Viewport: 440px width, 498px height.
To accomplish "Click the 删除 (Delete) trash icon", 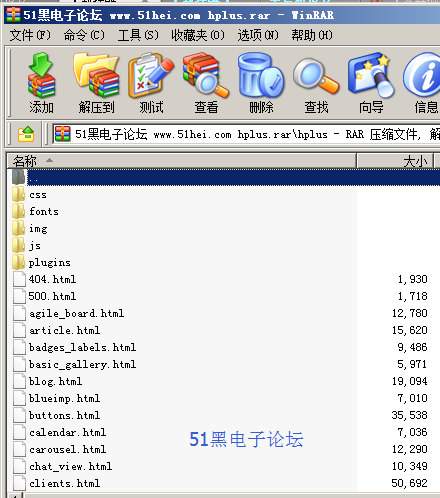I will (x=261, y=83).
